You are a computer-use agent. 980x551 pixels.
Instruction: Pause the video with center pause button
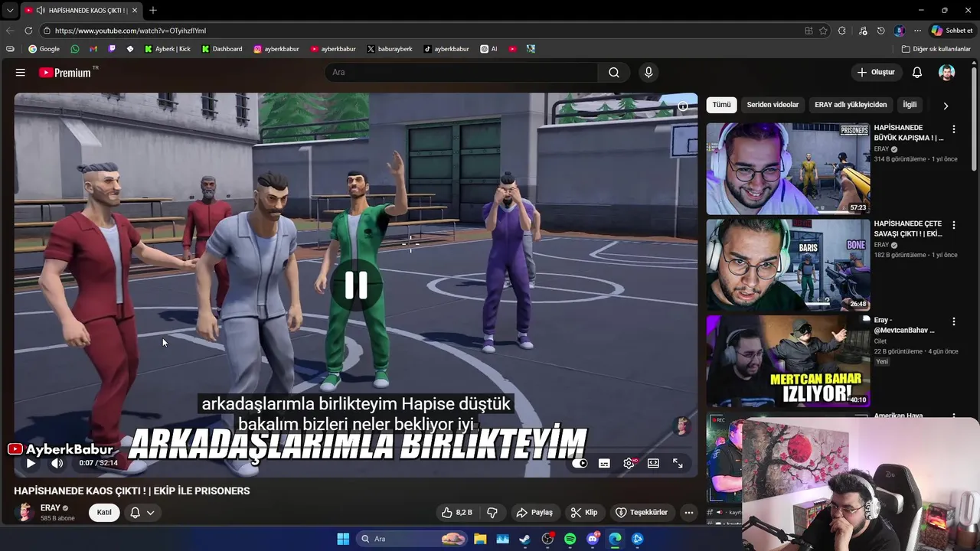click(x=356, y=285)
